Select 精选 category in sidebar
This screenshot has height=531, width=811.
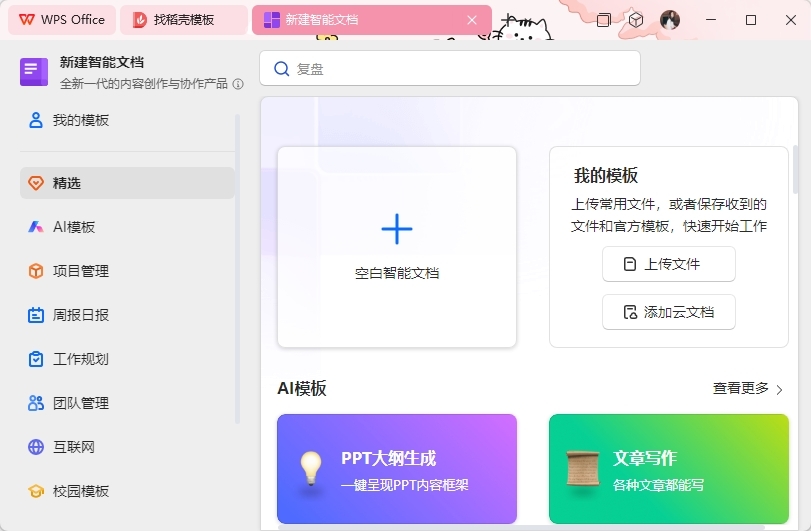[x=127, y=183]
